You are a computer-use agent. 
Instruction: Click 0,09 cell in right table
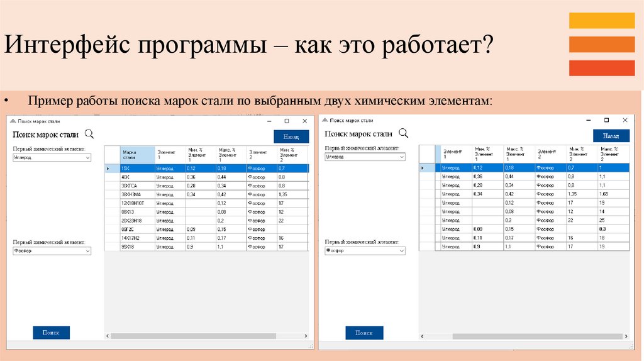[487, 229]
